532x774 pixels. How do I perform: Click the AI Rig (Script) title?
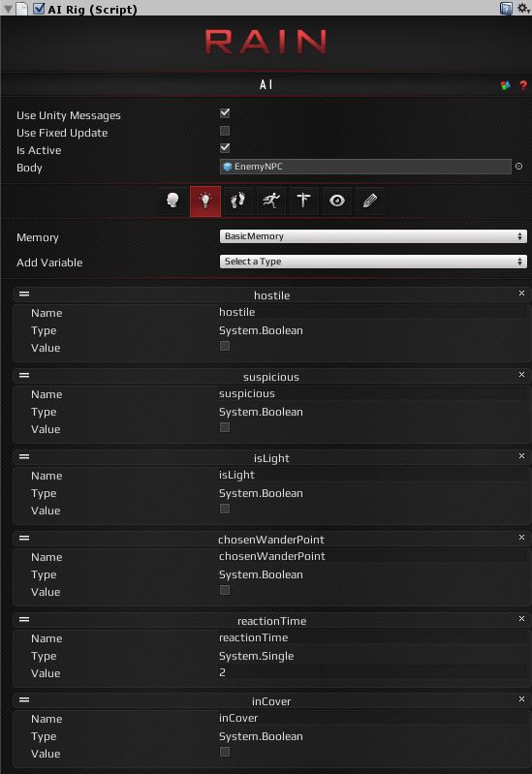click(x=92, y=9)
